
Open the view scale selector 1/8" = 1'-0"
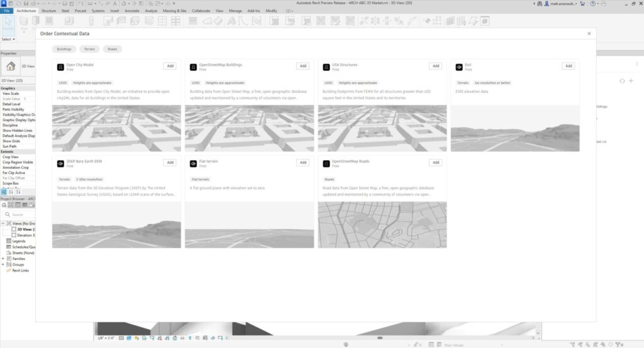(106, 338)
